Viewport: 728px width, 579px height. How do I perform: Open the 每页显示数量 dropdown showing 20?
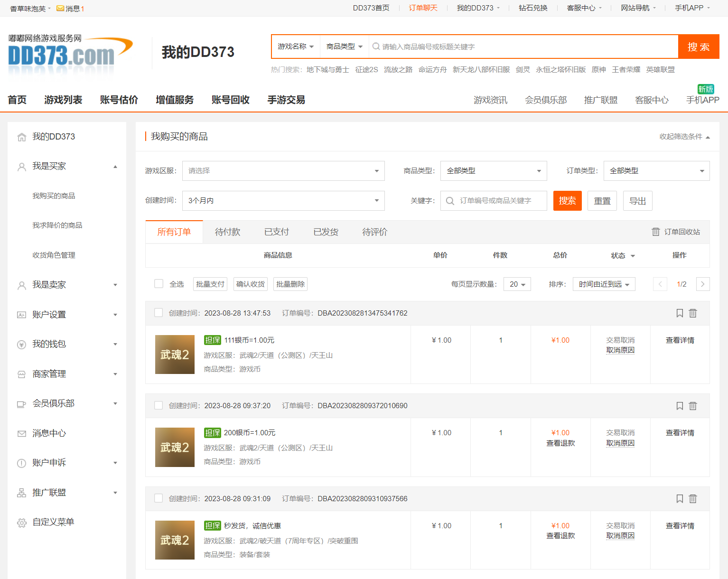[x=517, y=284]
